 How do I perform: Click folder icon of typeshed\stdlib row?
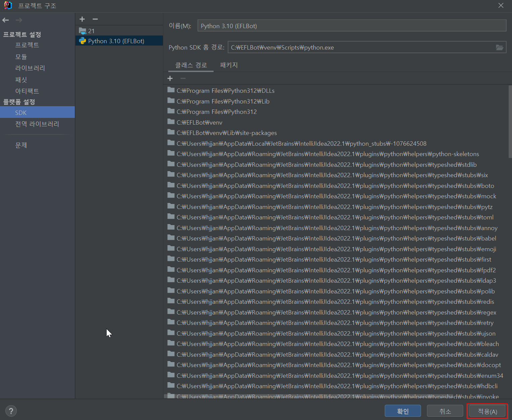171,164
